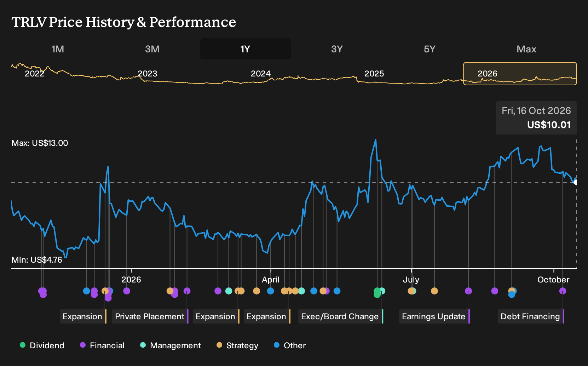Click the July axis label

(411, 280)
